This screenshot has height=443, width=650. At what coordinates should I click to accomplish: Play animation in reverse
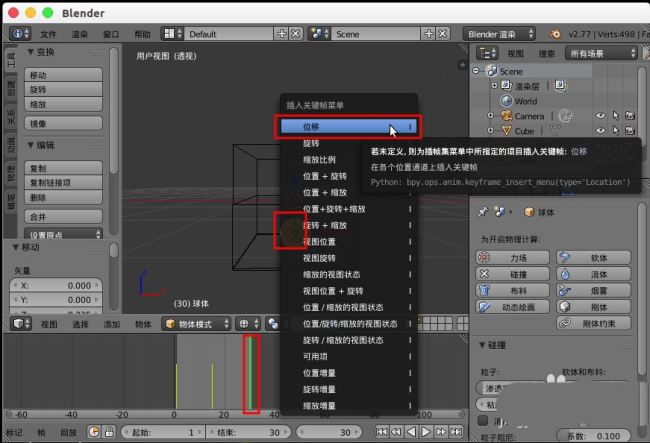(411, 432)
